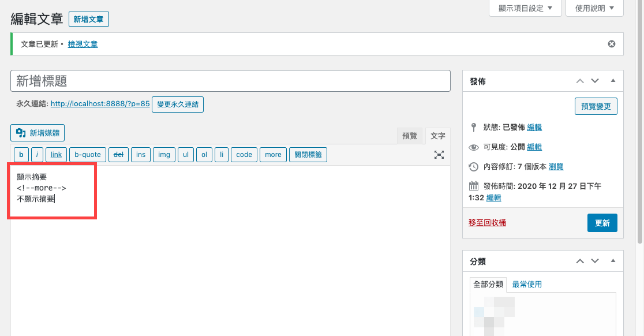
Task: Click the blue 更新 button
Action: pyautogui.click(x=602, y=223)
